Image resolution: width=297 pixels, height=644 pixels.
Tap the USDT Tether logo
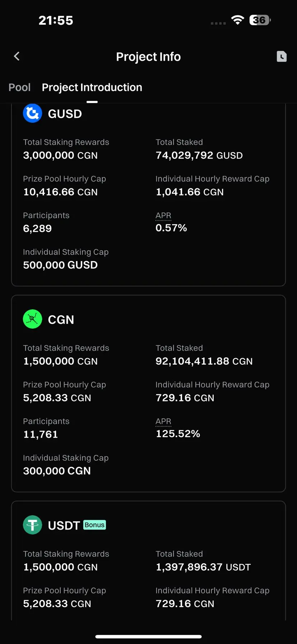click(x=33, y=525)
